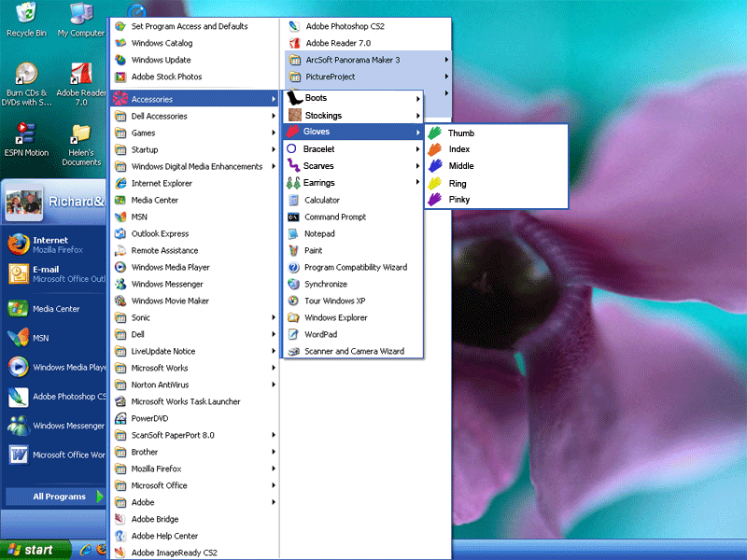Click Synchronize in Accessories menu
The height and width of the screenshot is (560, 747).
pyautogui.click(x=353, y=285)
